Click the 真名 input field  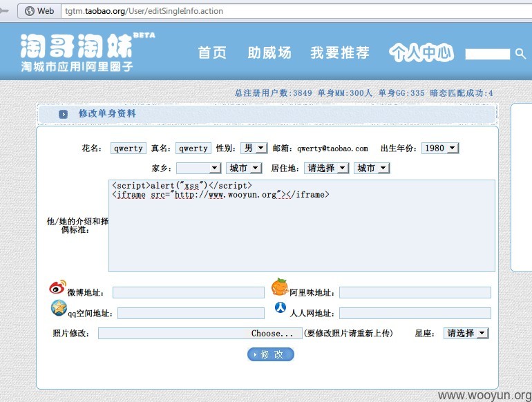click(x=193, y=149)
